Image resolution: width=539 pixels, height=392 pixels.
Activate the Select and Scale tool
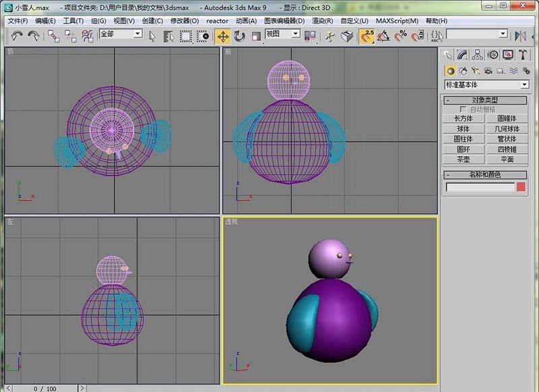tap(256, 36)
